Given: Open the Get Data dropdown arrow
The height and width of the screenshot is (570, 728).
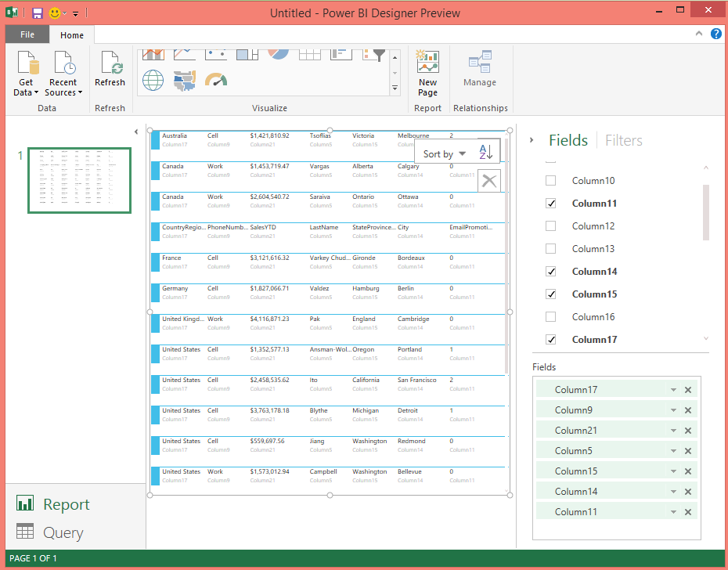Looking at the screenshot, I should [36, 92].
